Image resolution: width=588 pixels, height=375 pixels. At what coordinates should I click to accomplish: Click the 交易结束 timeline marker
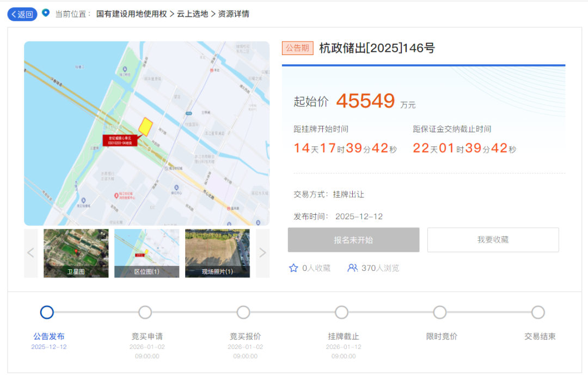(x=538, y=312)
